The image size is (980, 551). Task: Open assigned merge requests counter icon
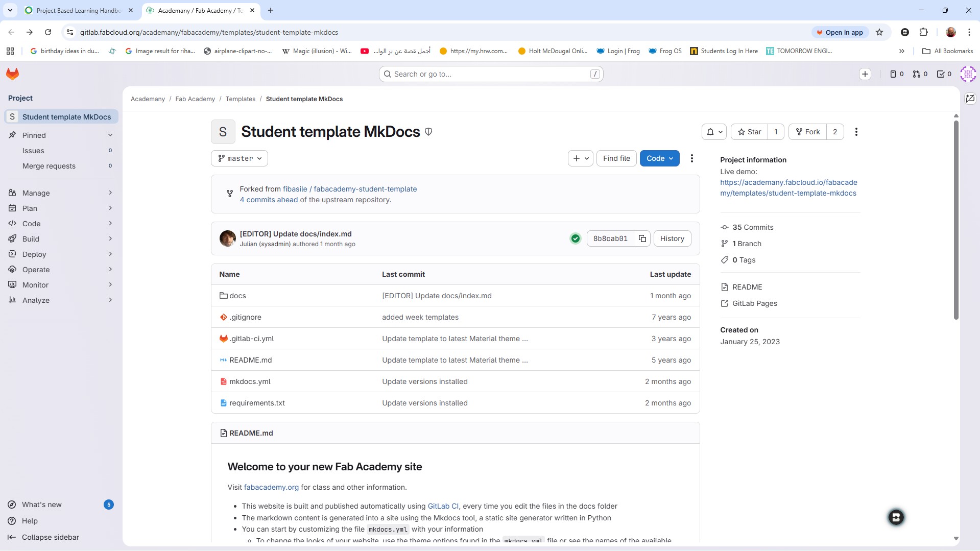(x=920, y=74)
